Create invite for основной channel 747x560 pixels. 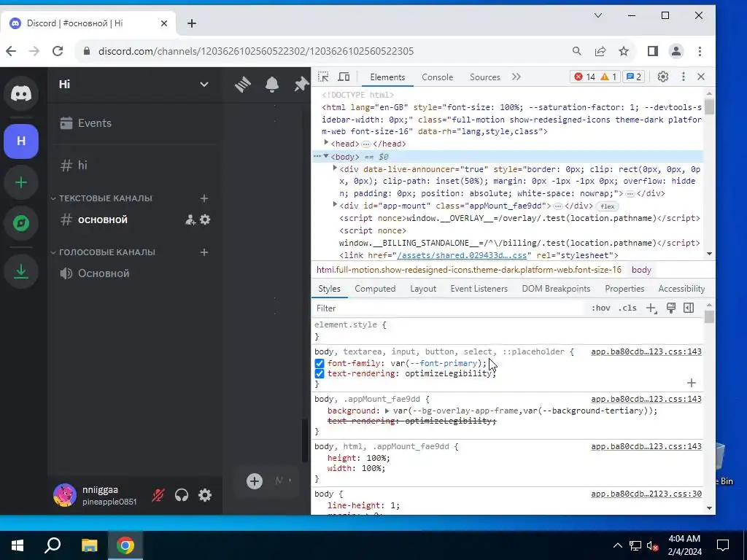point(190,220)
